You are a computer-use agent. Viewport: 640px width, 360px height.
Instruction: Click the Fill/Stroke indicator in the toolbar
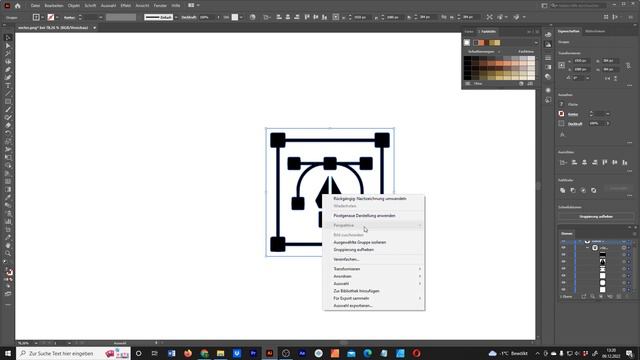pos(9,272)
